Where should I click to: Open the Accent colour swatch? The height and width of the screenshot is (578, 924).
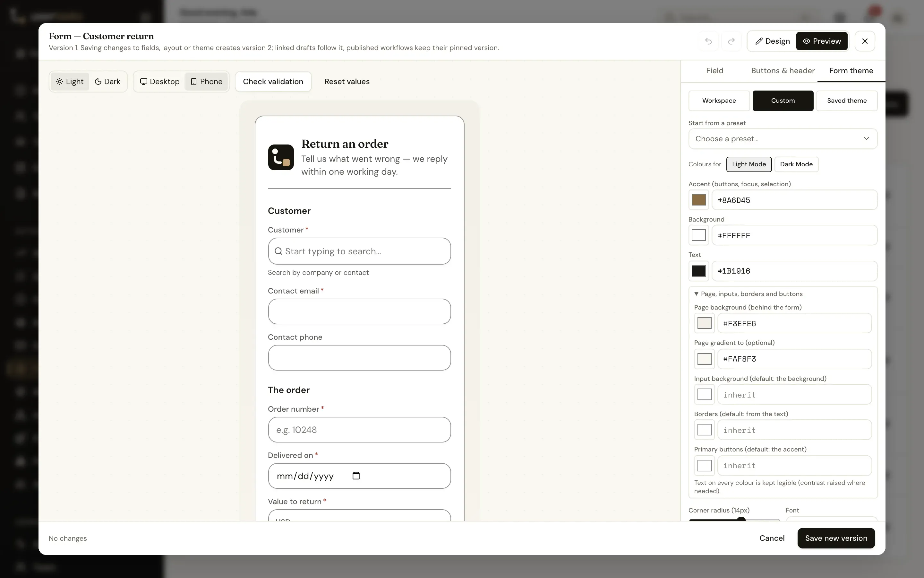[699, 200]
